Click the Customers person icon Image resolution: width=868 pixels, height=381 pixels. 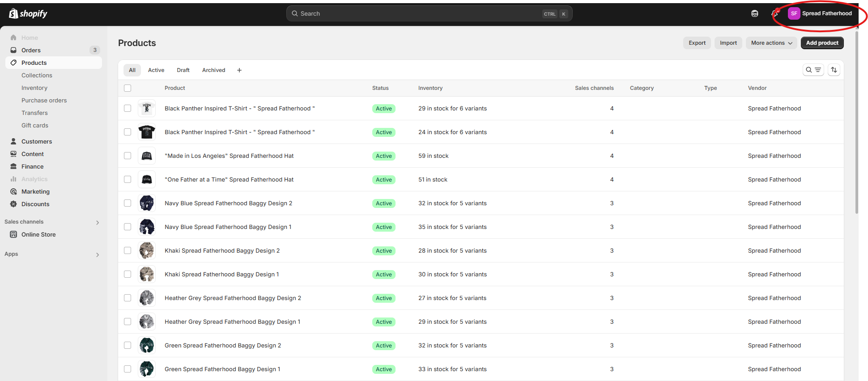coord(13,141)
